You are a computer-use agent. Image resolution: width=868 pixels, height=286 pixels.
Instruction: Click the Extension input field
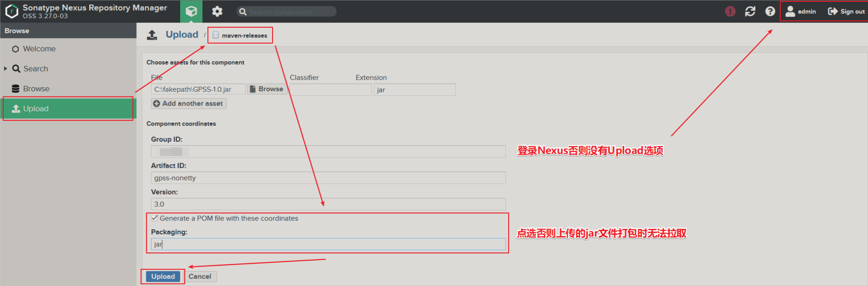click(x=415, y=89)
